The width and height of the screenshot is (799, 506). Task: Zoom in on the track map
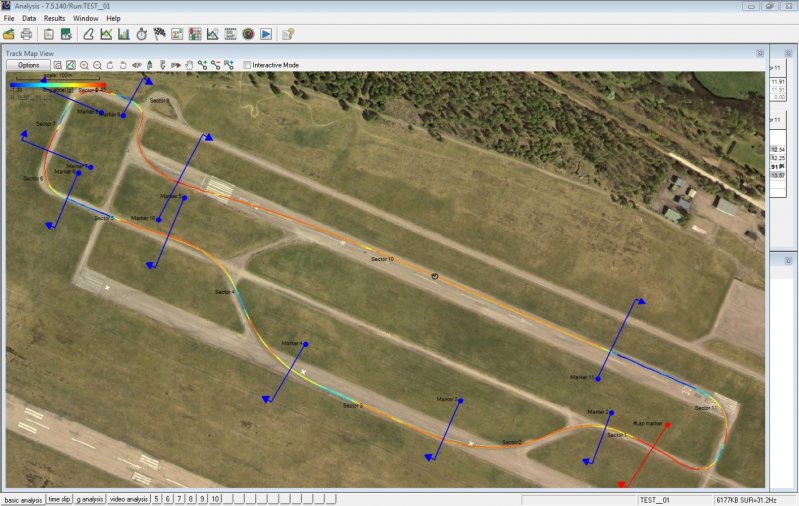pos(84,65)
